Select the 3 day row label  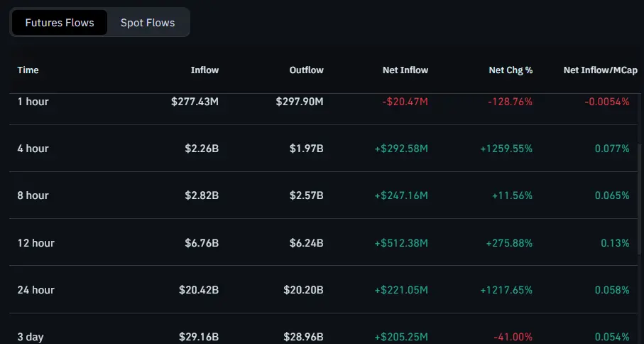click(31, 336)
